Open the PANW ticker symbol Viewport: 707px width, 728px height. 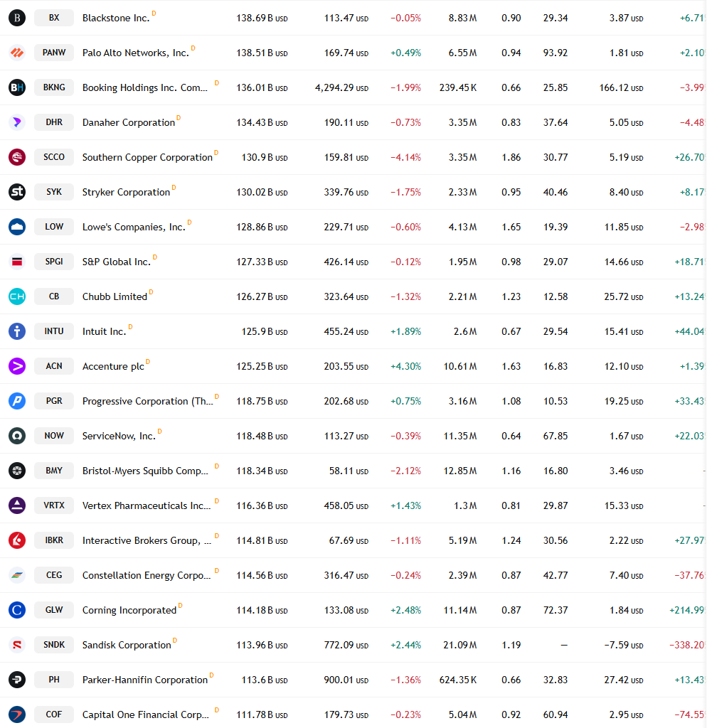tap(54, 53)
